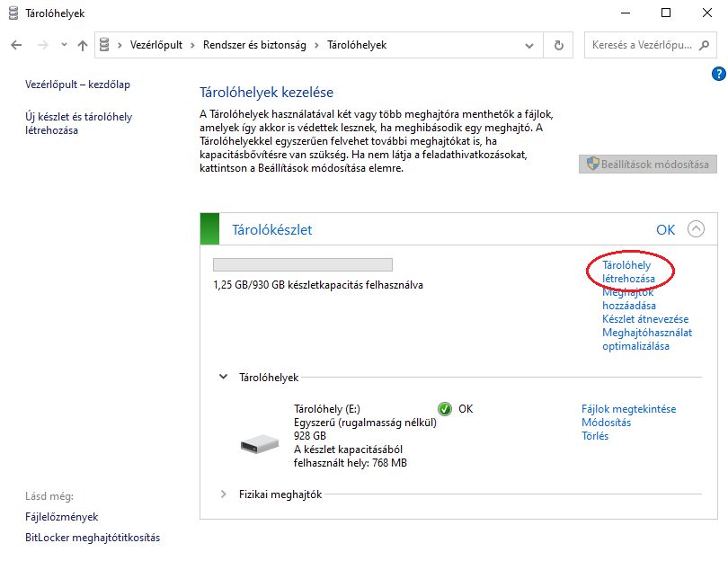This screenshot has width=728, height=561.
Task: Click the blue help question mark icon
Action: tap(718, 75)
